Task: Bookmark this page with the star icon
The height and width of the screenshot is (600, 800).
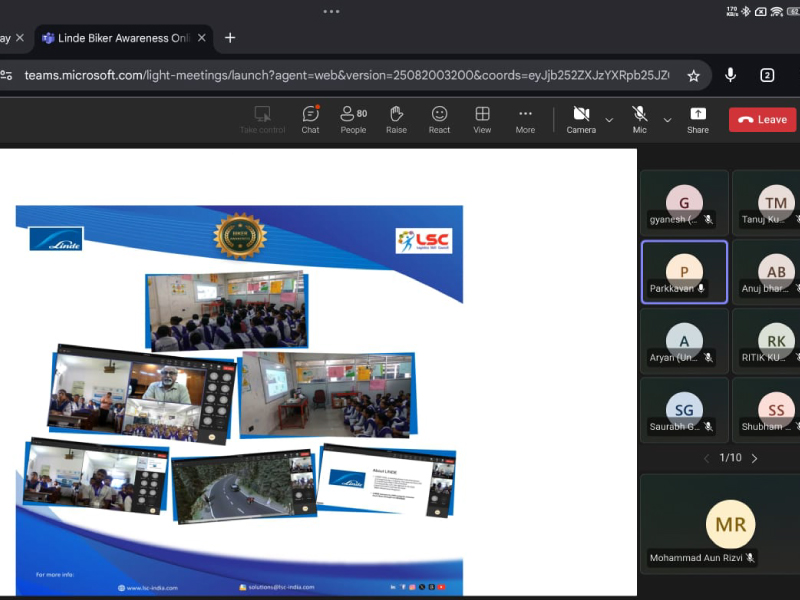Action: [x=693, y=75]
